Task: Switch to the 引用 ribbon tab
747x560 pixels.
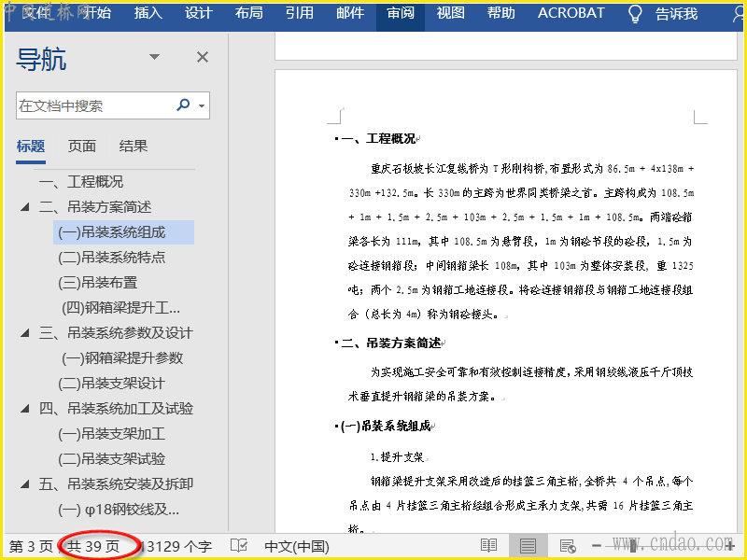Action: point(299,12)
